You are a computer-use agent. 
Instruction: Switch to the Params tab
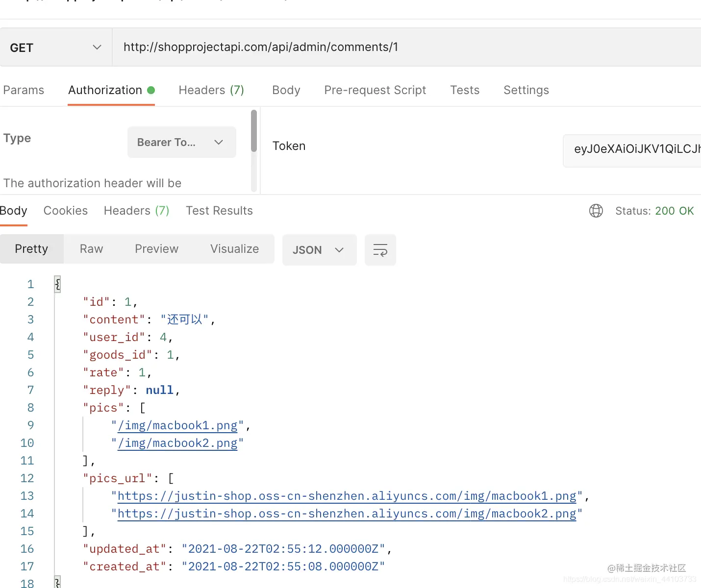[24, 90]
